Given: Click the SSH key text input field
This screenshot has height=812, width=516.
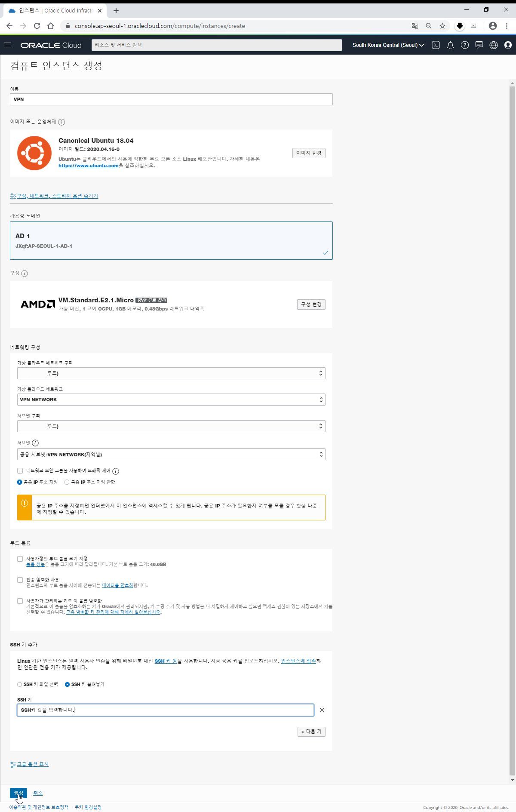Looking at the screenshot, I should point(166,710).
